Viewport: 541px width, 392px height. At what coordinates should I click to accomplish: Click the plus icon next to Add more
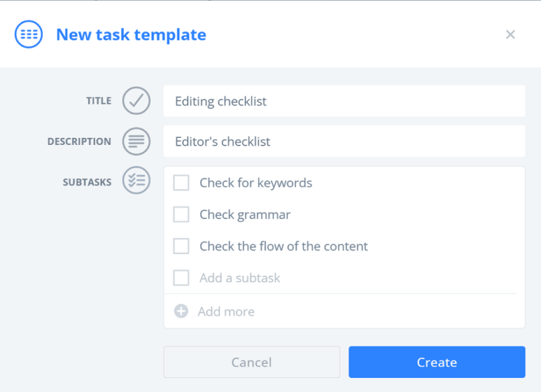[181, 311]
